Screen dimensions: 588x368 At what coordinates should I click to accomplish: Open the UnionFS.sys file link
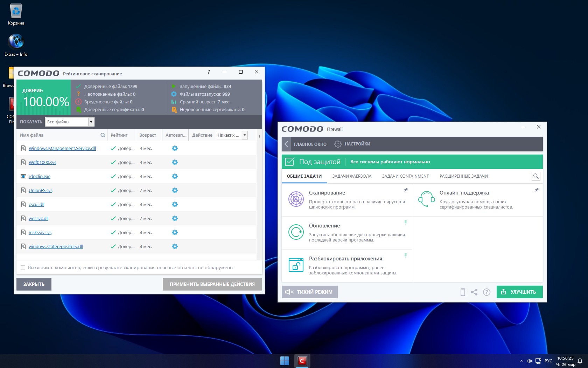[x=40, y=191]
